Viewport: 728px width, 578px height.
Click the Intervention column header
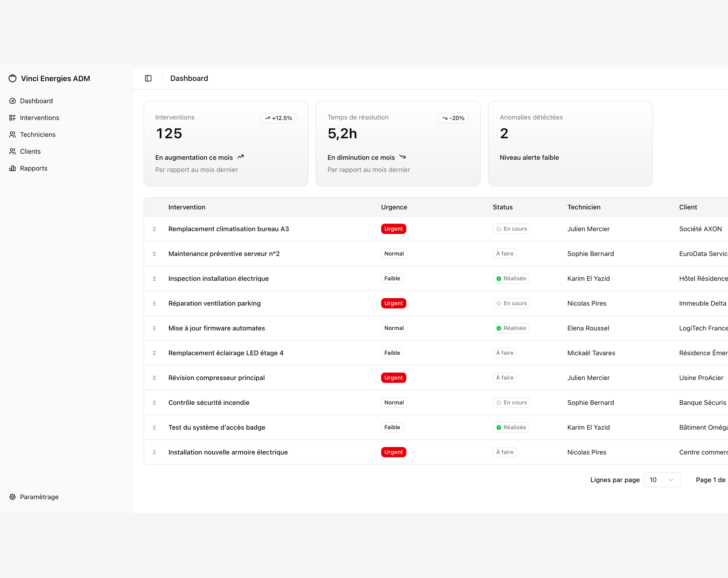click(x=187, y=207)
